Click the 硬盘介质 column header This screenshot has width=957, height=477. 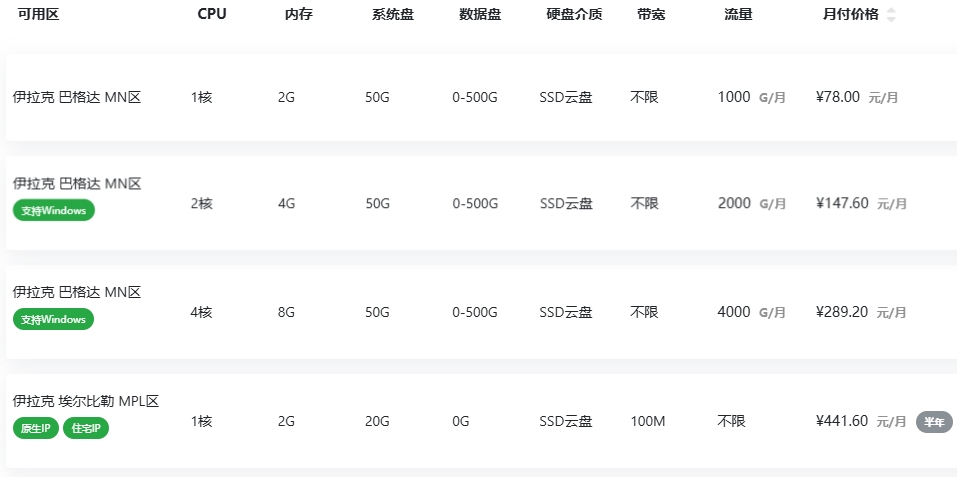pyautogui.click(x=575, y=15)
